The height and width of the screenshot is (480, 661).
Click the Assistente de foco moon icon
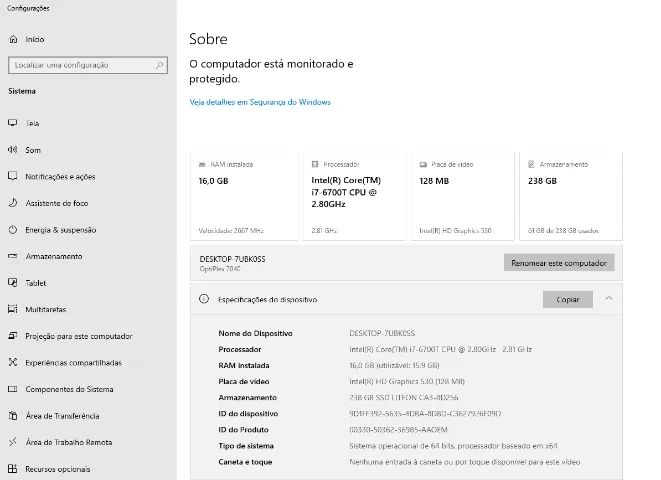[13, 203]
